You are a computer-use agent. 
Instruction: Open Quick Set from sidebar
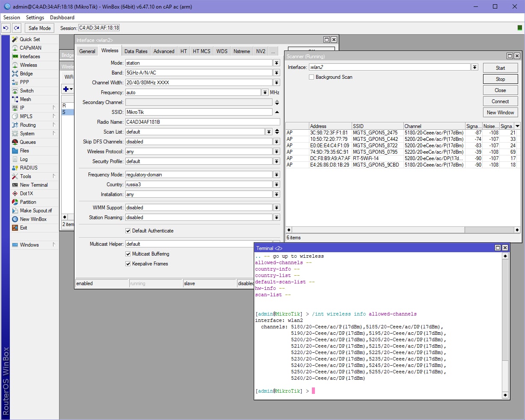[30, 39]
